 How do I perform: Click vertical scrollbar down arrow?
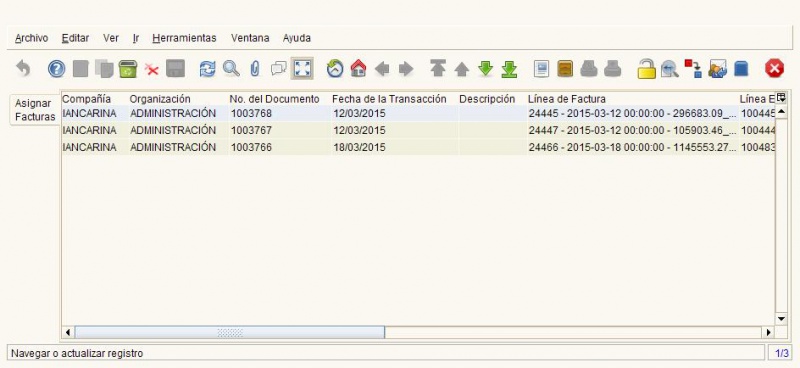click(781, 318)
